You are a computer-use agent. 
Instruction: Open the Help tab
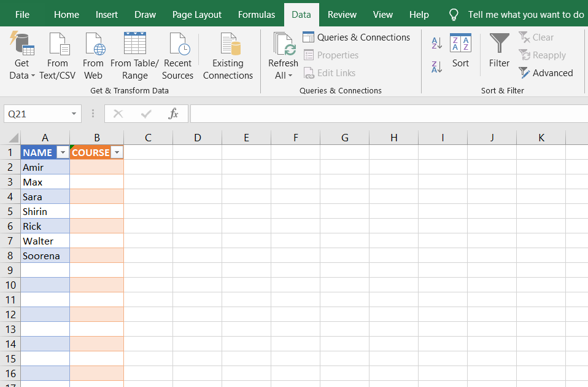coord(419,15)
